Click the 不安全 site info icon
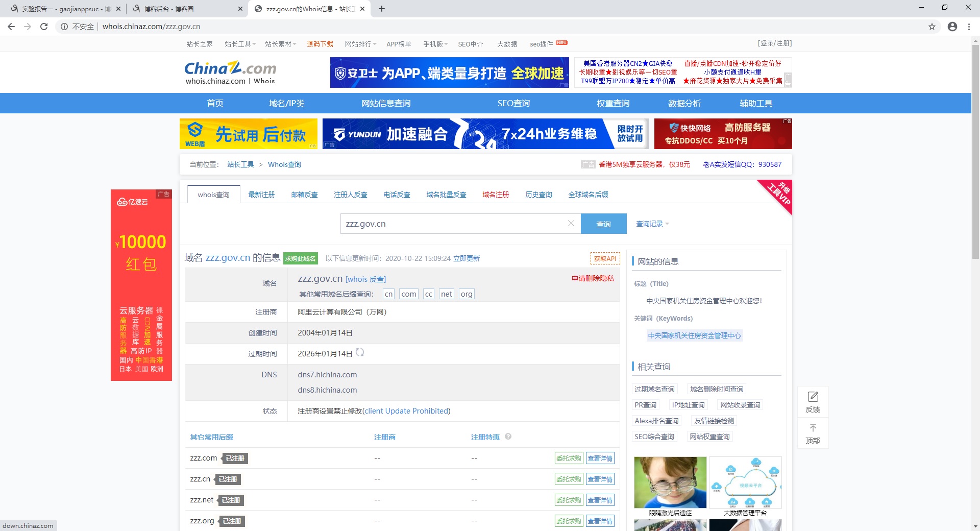The width and height of the screenshot is (980, 531). [x=64, y=27]
